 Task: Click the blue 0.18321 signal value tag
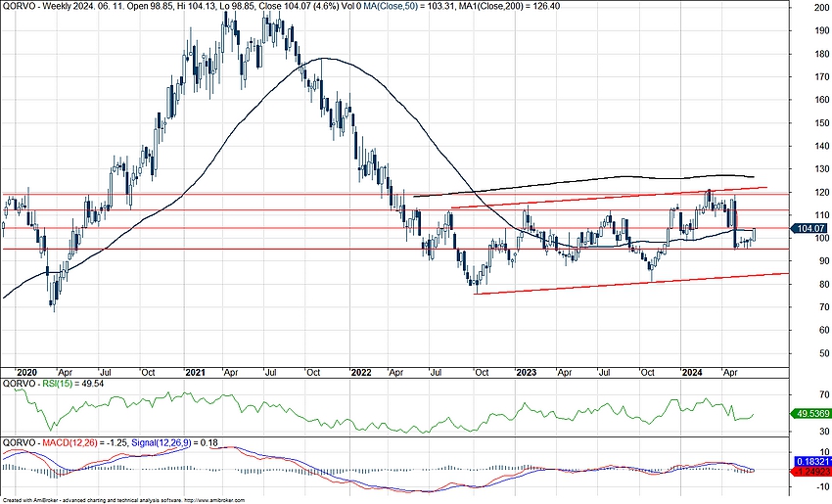coord(811,462)
